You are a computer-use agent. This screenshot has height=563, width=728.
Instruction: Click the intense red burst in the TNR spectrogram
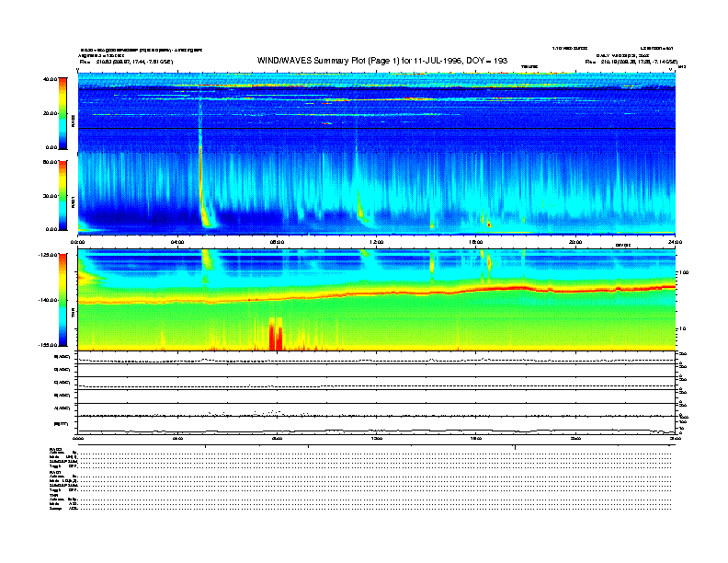[277, 334]
